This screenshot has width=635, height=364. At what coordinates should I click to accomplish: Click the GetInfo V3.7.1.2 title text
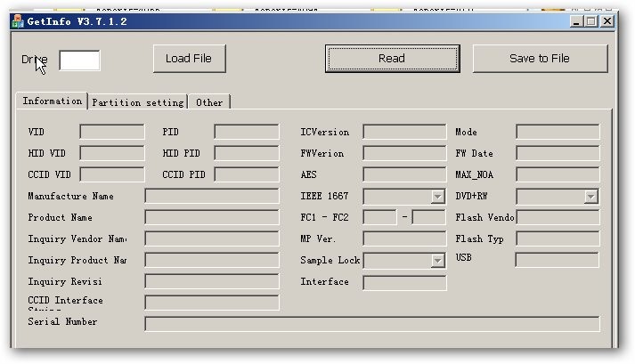pyautogui.click(x=77, y=21)
